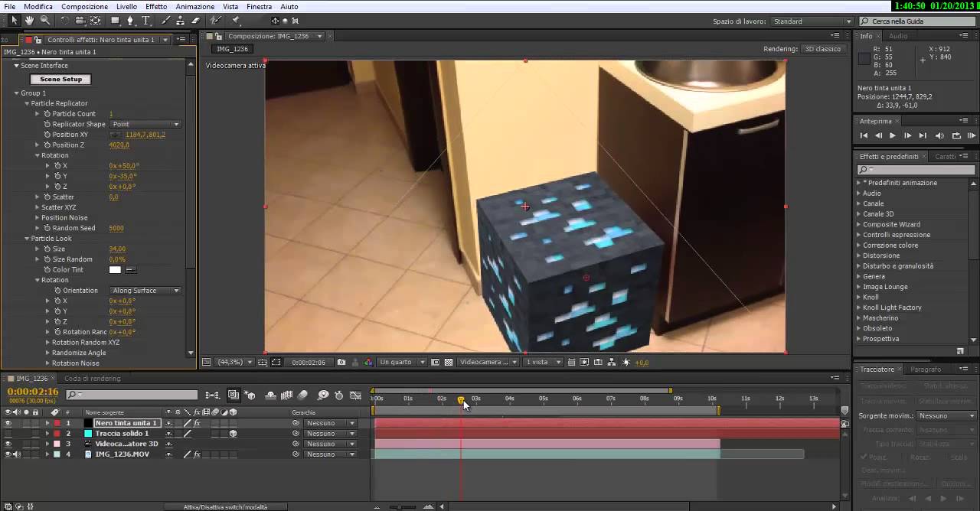
Task: Enable the Draft 3D timeline button
Action: [x=250, y=395]
